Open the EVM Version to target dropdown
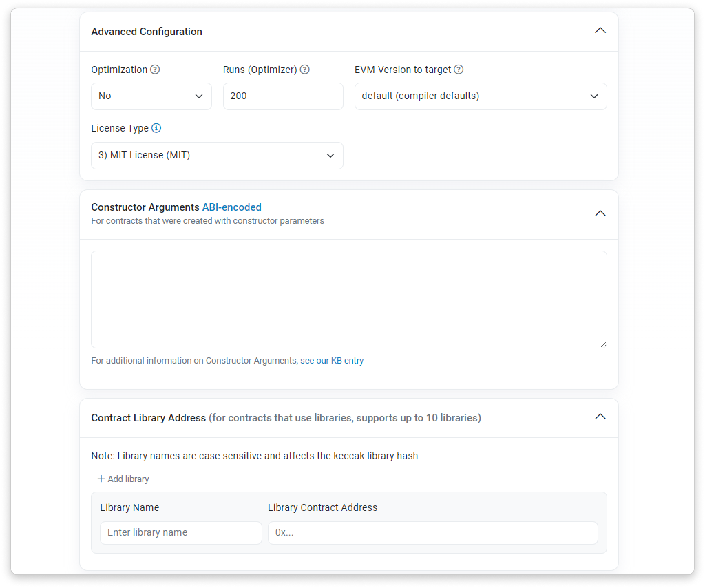This screenshot has width=705, height=588. [x=480, y=96]
